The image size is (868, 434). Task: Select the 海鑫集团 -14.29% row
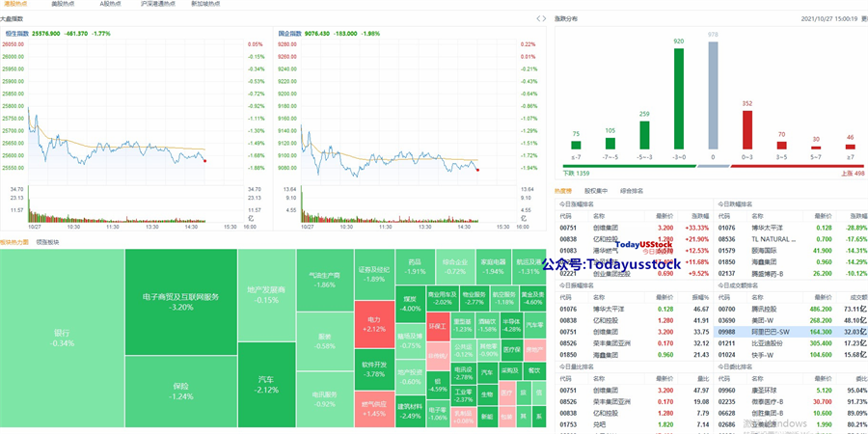[x=791, y=261]
